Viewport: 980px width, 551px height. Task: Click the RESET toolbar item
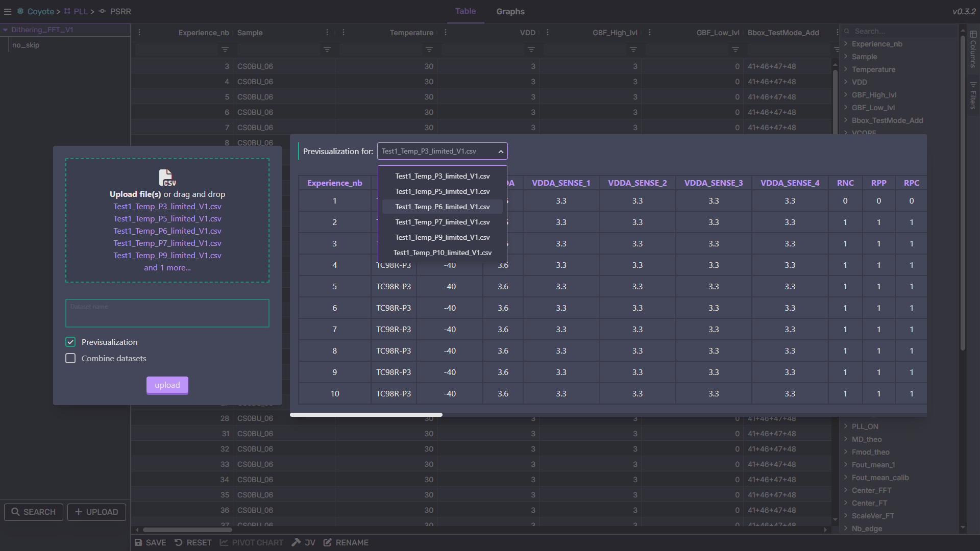click(x=193, y=542)
